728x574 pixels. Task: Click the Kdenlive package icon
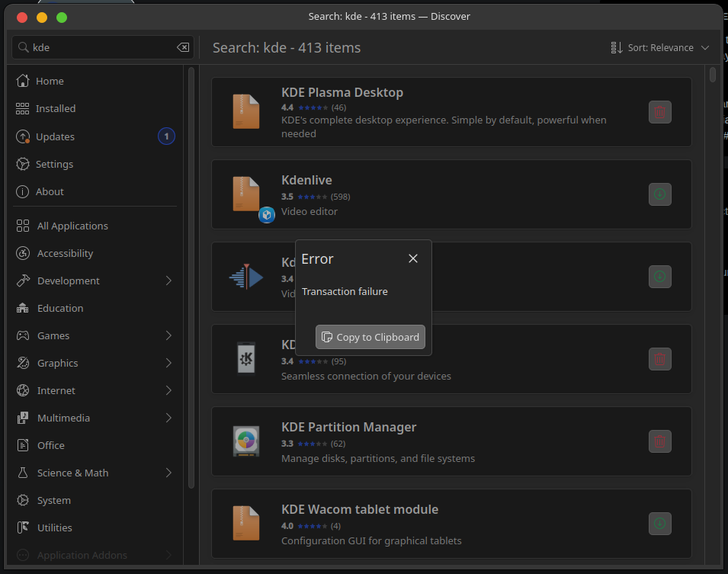pyautogui.click(x=246, y=194)
